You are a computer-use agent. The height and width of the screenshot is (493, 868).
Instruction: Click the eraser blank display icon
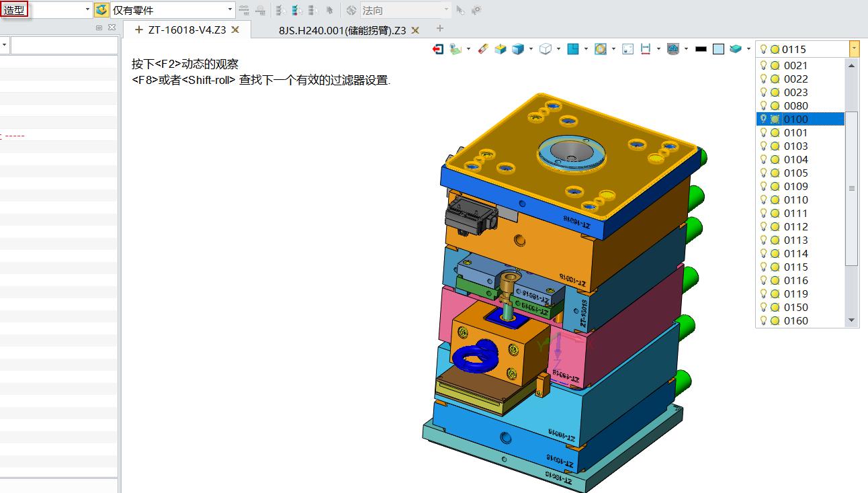482,48
